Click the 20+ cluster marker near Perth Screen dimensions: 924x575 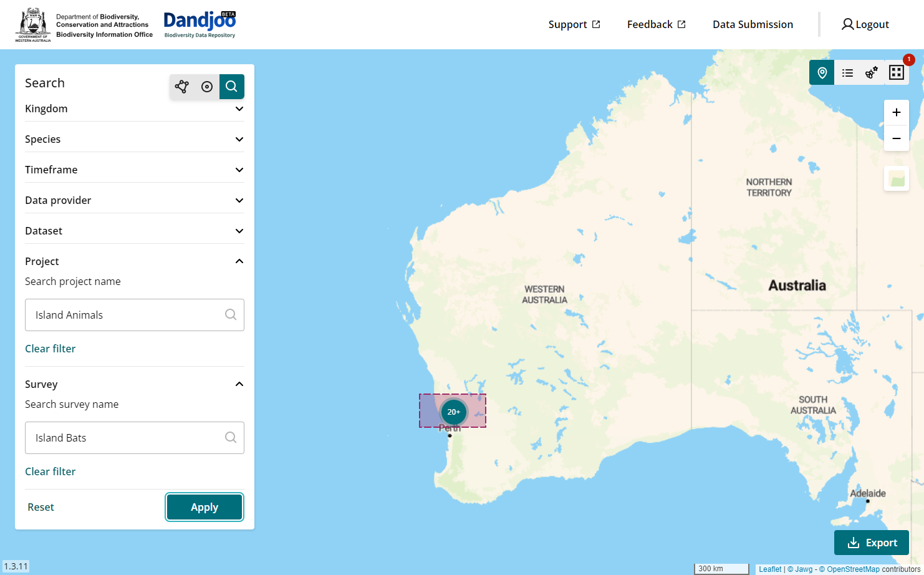tap(454, 412)
